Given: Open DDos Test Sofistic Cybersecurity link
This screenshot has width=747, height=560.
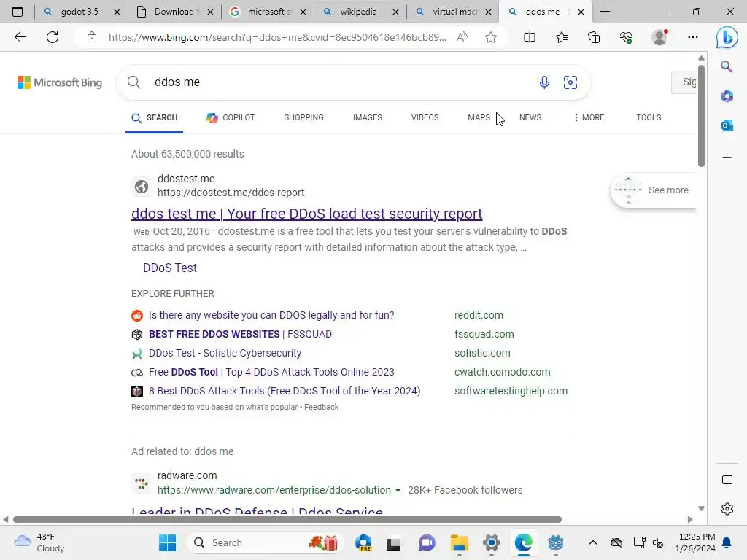Looking at the screenshot, I should (x=225, y=354).
